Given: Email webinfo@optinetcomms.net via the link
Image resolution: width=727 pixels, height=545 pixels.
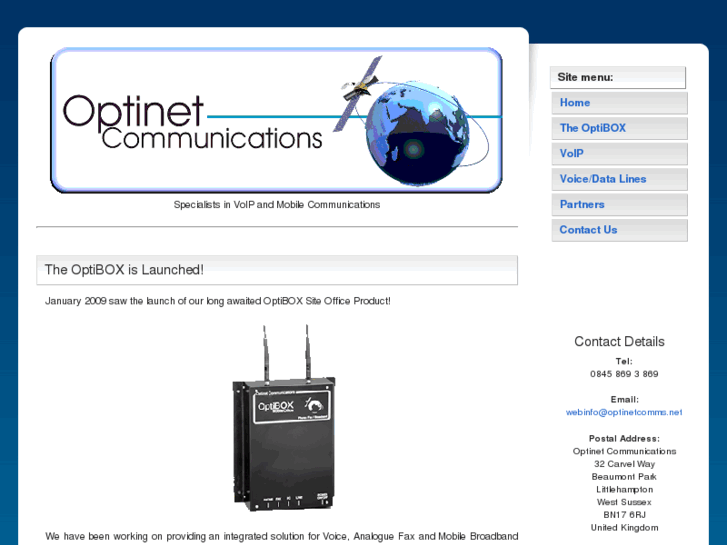Looking at the screenshot, I should coord(624,412).
